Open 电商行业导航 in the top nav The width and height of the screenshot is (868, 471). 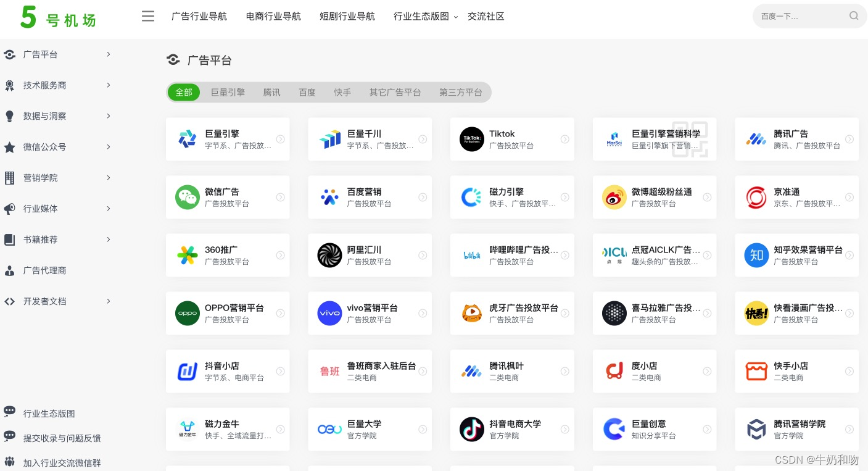click(273, 17)
